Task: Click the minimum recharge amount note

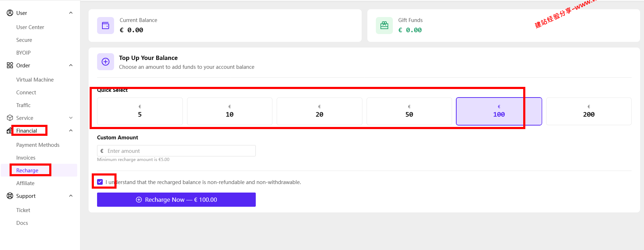Action: tap(133, 160)
